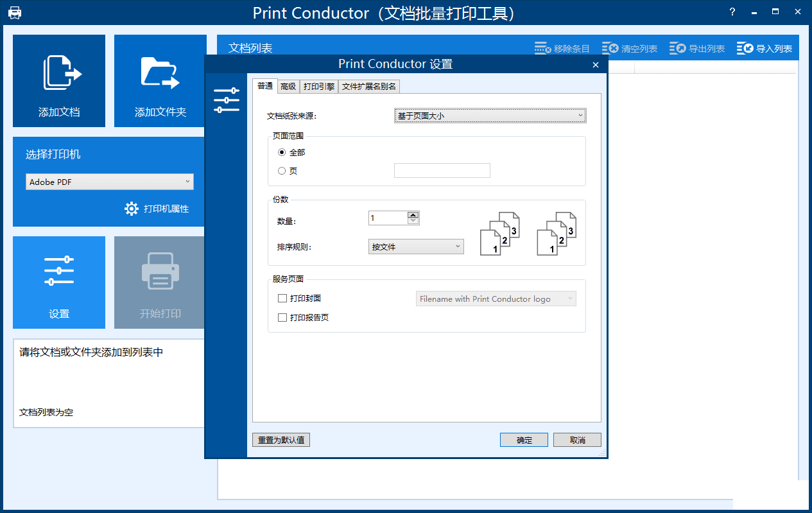Close the Print Conductor 设置 dialog
812x513 pixels.
click(x=596, y=65)
